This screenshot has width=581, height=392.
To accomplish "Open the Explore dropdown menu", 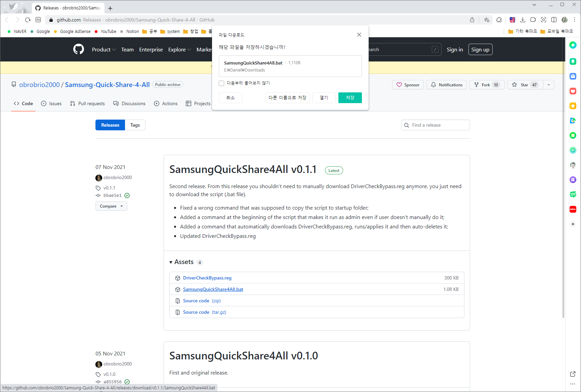I will pos(179,49).
